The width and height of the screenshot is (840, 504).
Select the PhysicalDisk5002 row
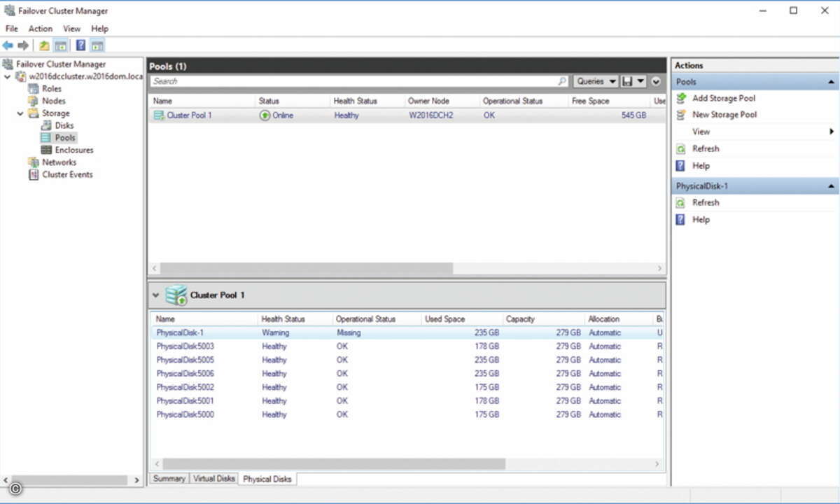(x=407, y=387)
